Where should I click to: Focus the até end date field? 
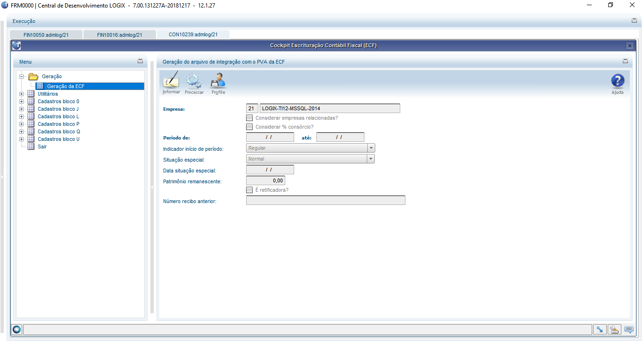point(340,137)
